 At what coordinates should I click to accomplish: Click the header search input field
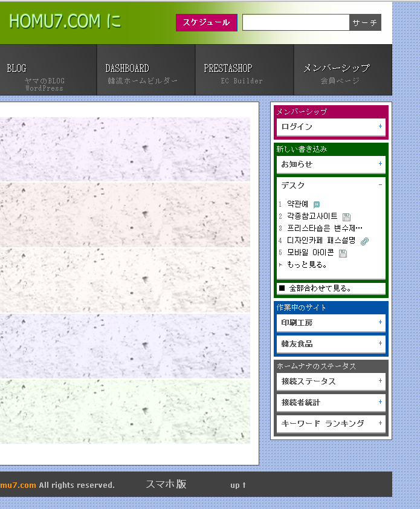296,22
